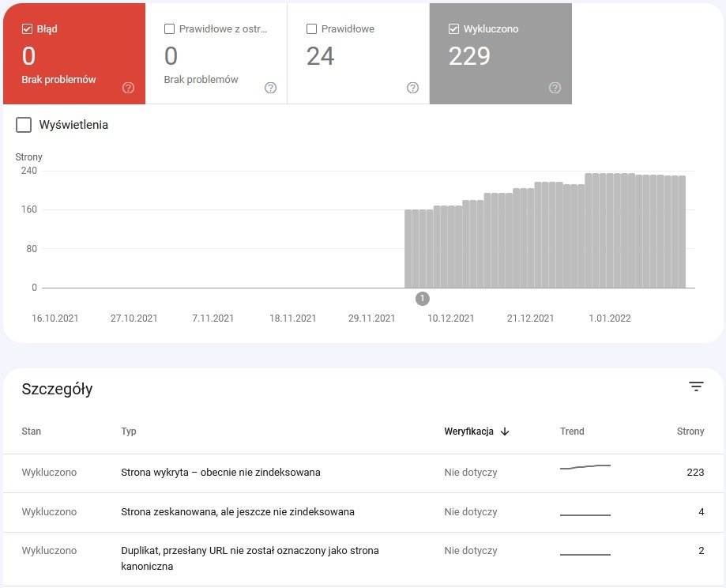This screenshot has width=726, height=588.
Task: Sort table by Weryfikacja column header
Action: tap(469, 432)
